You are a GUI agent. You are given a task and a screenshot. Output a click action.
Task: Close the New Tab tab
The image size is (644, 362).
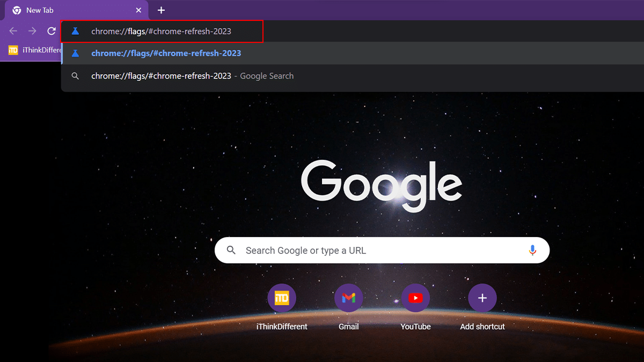[138, 10]
